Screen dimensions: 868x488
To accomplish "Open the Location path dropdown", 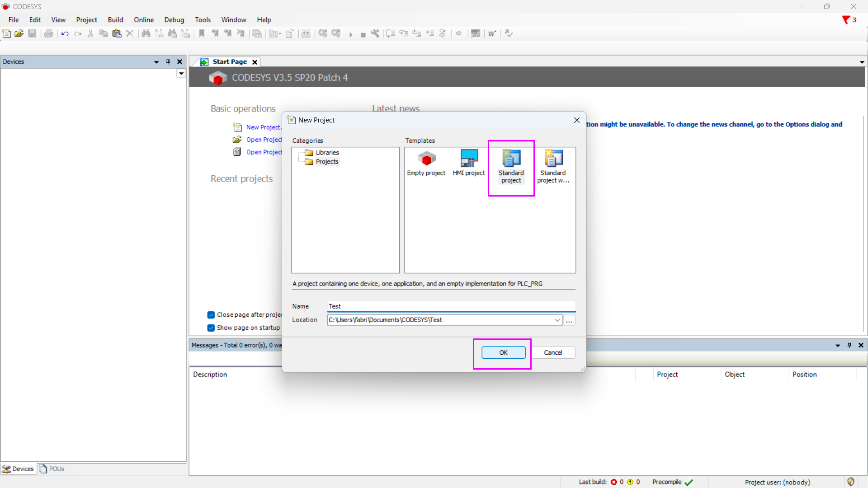I will pos(557,320).
